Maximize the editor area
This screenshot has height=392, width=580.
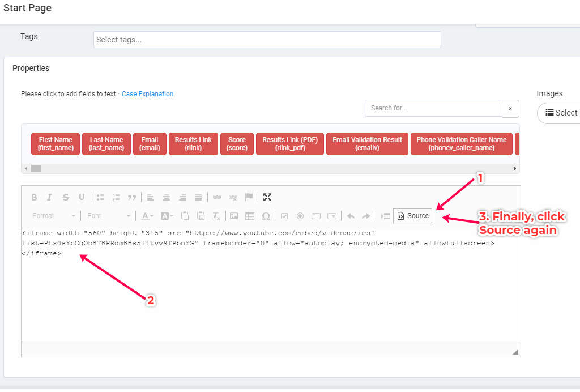pos(267,197)
